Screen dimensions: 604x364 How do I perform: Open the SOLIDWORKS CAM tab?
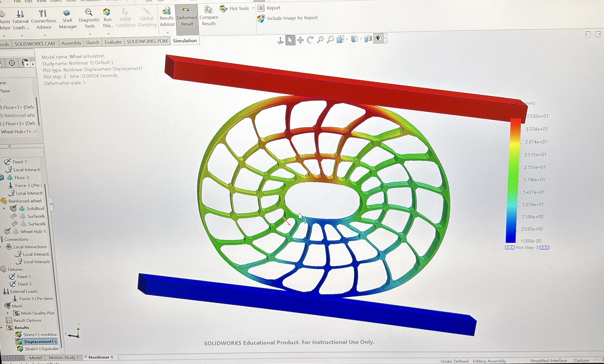(x=35, y=44)
